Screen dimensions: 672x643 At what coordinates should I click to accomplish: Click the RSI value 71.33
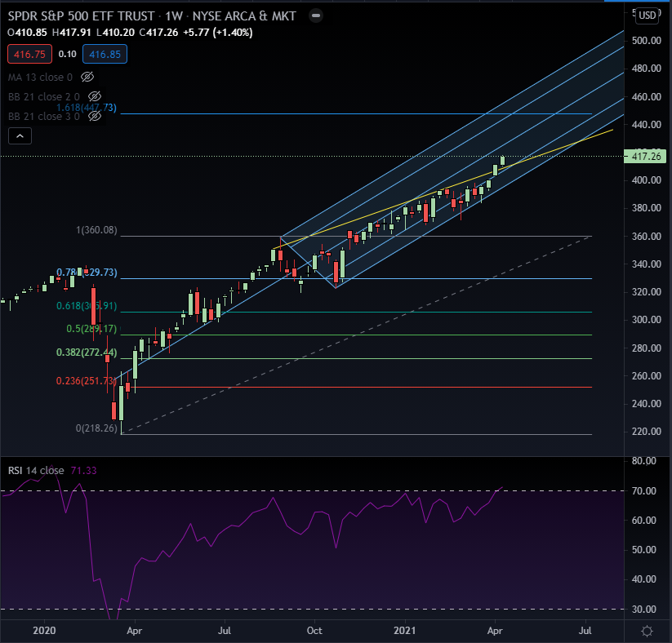(83, 470)
